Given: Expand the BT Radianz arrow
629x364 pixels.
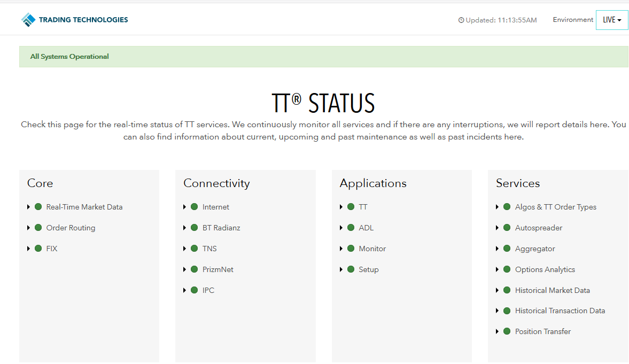Looking at the screenshot, I should pyautogui.click(x=184, y=228).
